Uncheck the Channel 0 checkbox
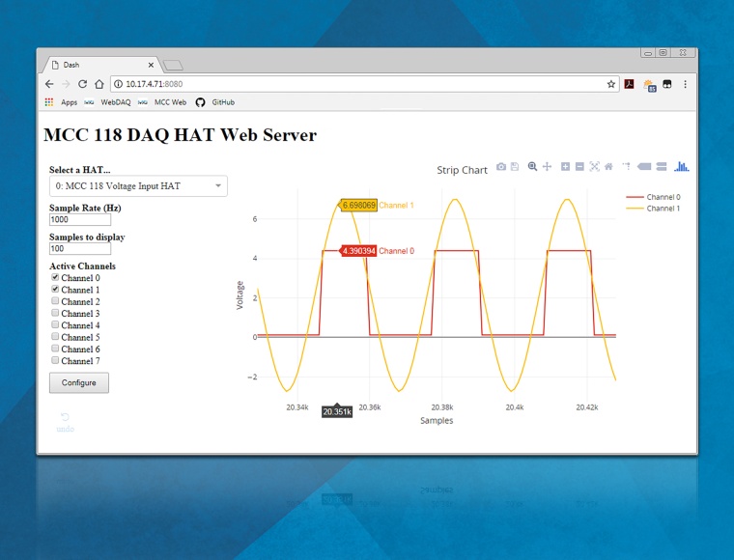Screen dimensions: 734x560 (x=55, y=277)
